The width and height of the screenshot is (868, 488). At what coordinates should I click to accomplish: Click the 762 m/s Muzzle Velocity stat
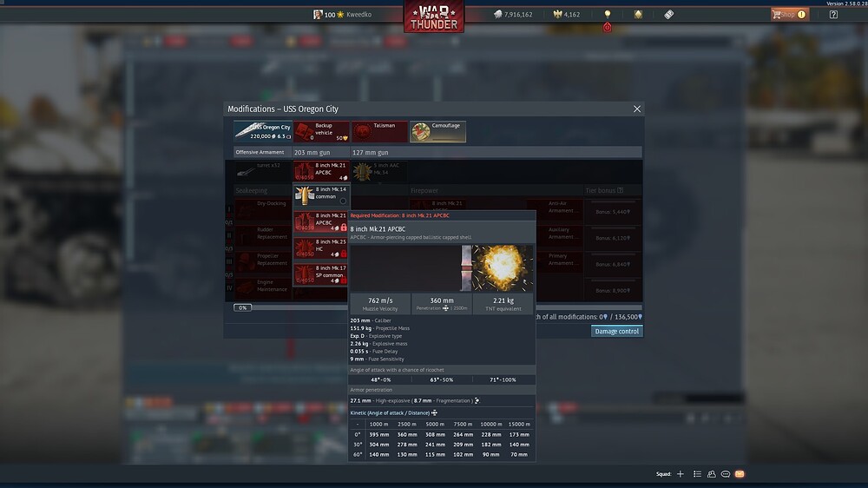tap(380, 304)
